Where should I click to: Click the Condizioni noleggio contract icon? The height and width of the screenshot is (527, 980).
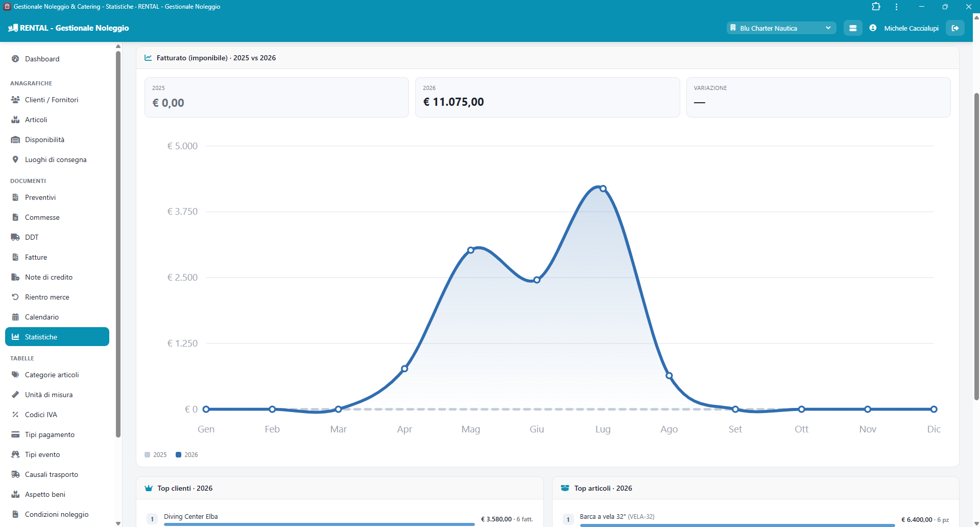(x=15, y=514)
